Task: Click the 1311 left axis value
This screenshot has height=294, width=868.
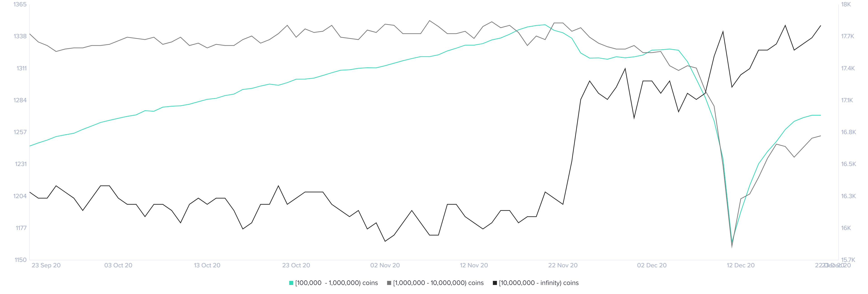Action: coord(21,69)
